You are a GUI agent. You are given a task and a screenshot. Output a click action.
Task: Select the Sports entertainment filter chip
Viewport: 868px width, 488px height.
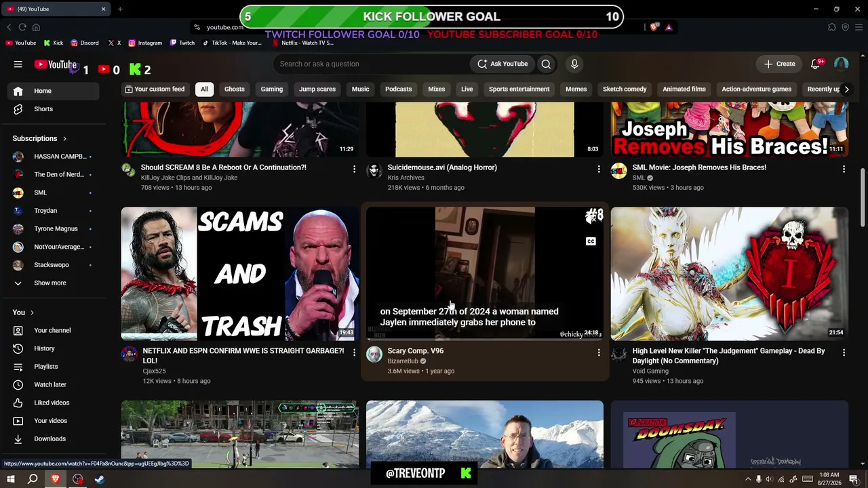519,89
